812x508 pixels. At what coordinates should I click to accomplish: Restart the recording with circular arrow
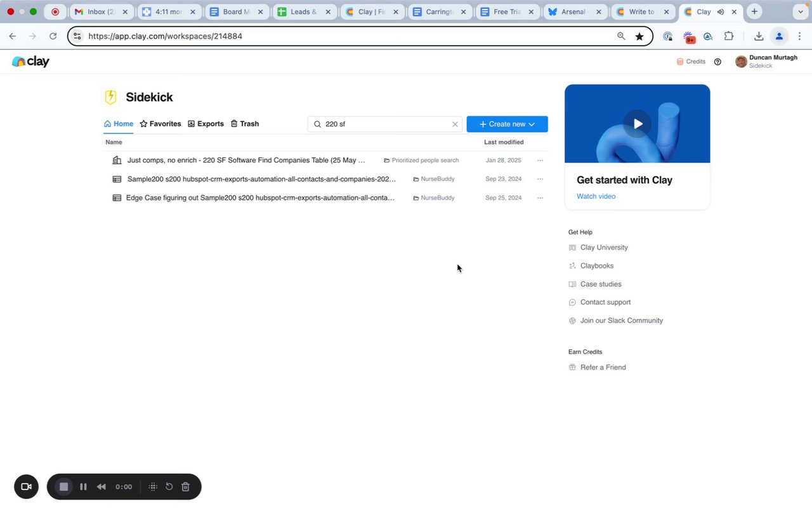tap(169, 487)
